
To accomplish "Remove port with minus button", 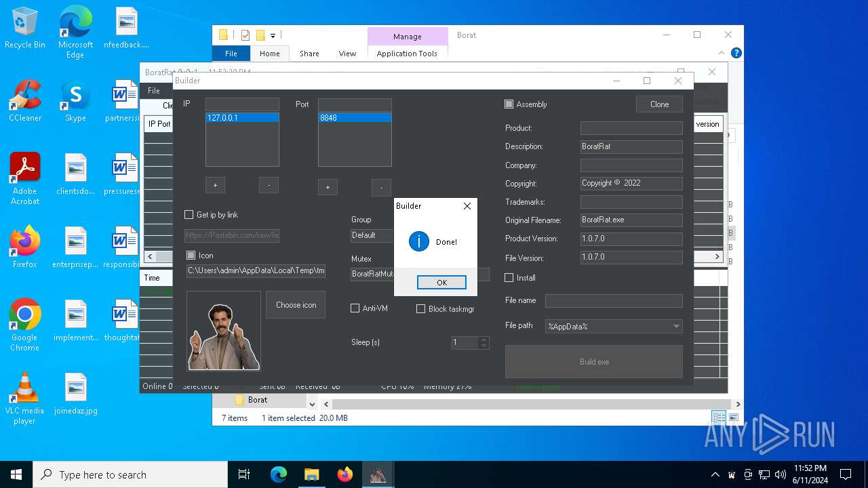I will tap(381, 187).
